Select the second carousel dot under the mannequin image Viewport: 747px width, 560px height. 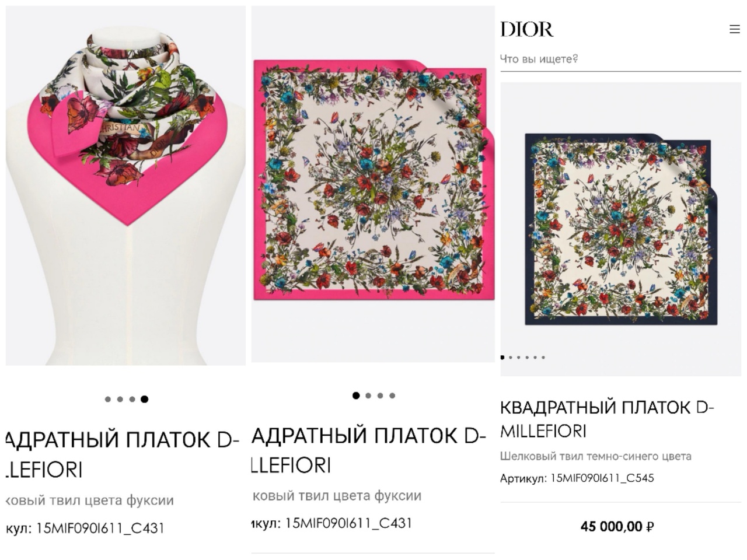120,399
